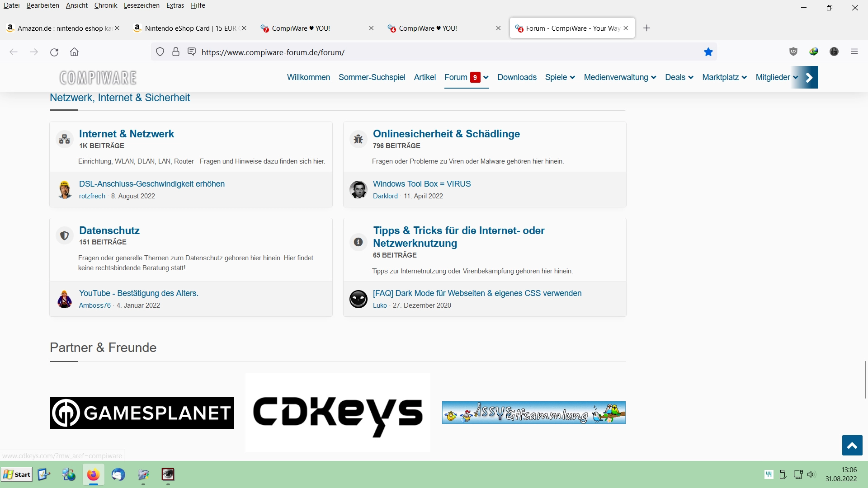This screenshot has height=488, width=868.
Task: Open the Start menu
Action: point(17,474)
